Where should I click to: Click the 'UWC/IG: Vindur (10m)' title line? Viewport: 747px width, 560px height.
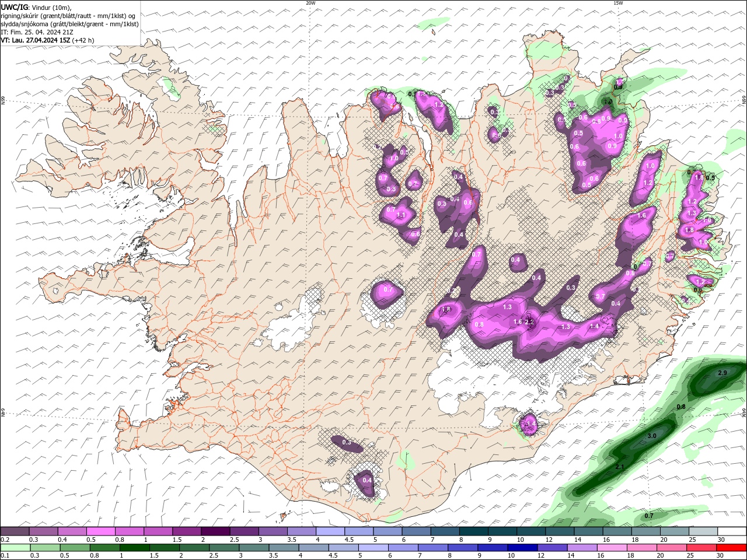36,7
